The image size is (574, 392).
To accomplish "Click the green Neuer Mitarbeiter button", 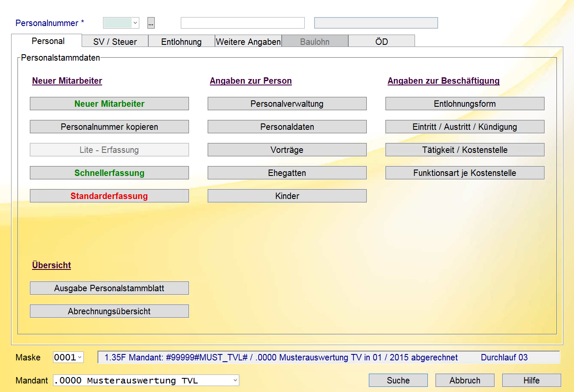I will point(109,104).
